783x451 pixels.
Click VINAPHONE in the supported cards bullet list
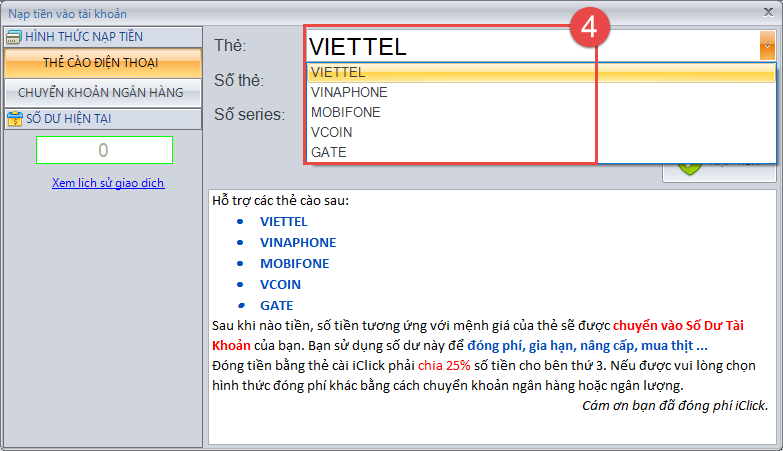[298, 243]
